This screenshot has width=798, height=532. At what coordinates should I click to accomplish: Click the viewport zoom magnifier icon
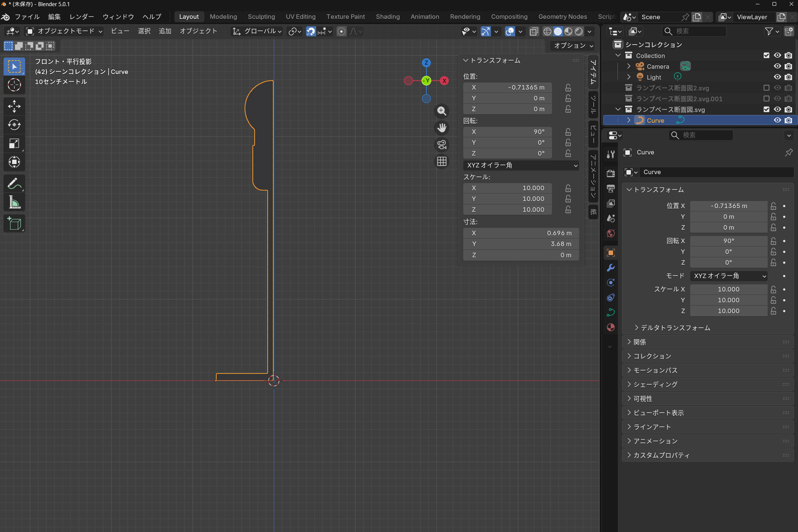click(x=441, y=111)
